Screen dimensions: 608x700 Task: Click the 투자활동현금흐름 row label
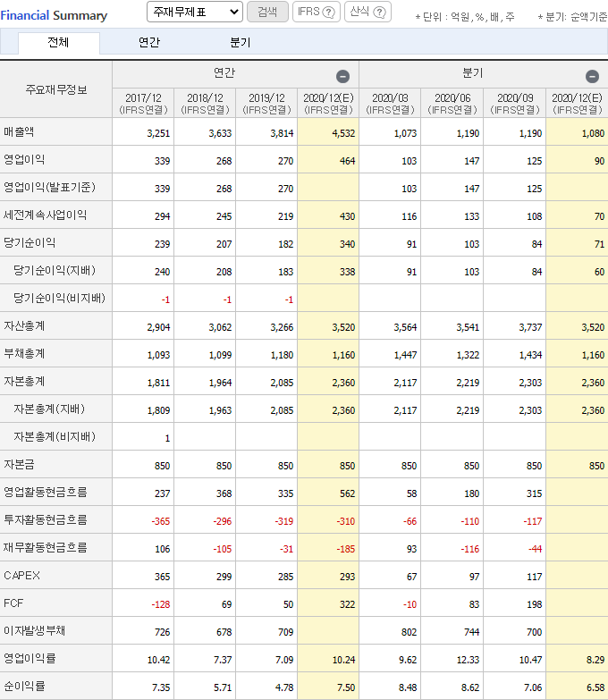click(45, 520)
